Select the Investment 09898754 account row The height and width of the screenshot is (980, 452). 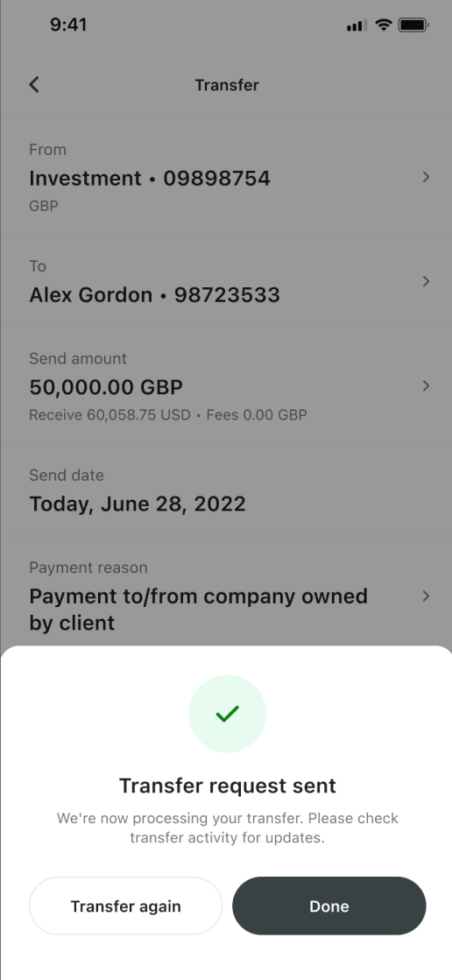tap(226, 176)
